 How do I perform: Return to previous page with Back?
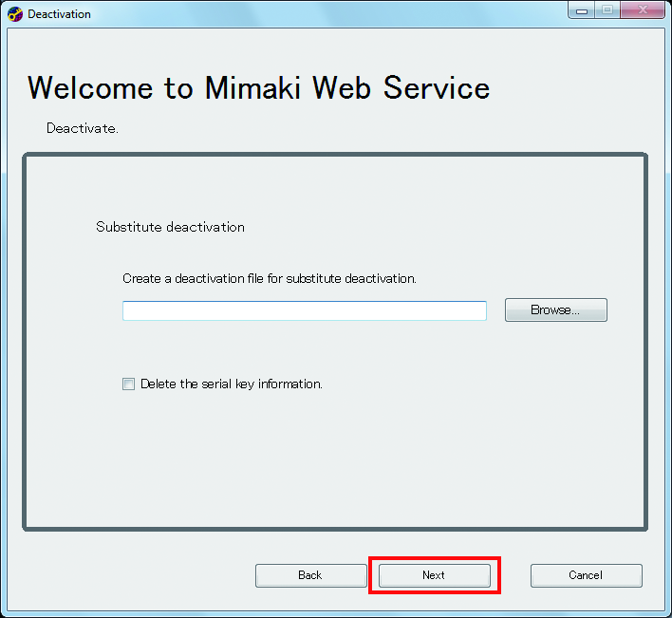click(x=310, y=575)
